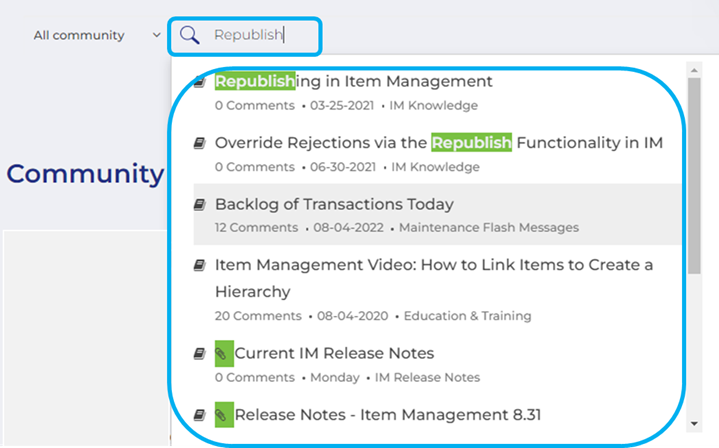Open Override Rejections via the Republish Functionality
This screenshot has width=719, height=448.
pyautogui.click(x=439, y=143)
